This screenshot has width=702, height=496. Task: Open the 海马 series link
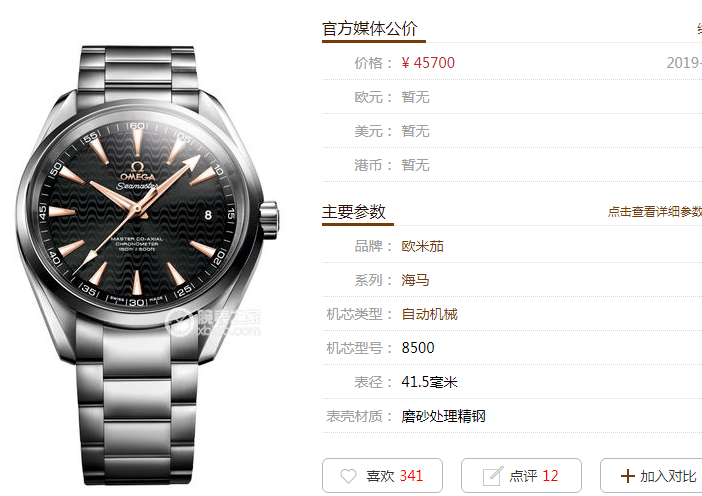415,280
